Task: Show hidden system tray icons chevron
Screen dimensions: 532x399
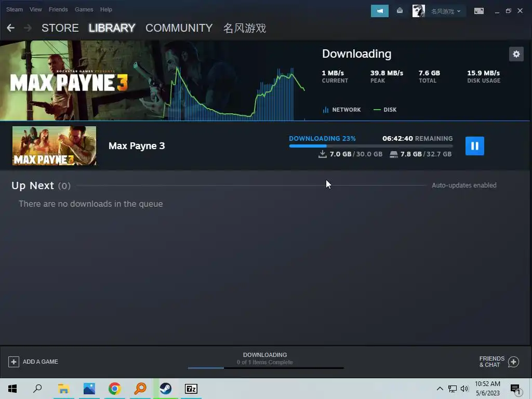Action: point(440,389)
